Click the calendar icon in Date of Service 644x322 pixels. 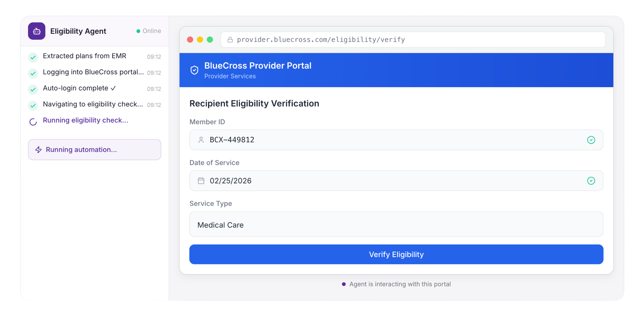coord(201,181)
